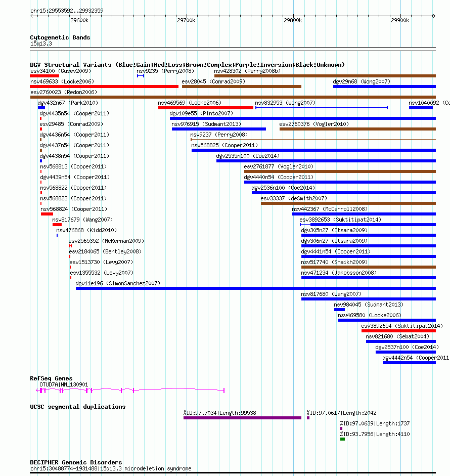
Task: Click the 29700k ruler position
Action: click(186, 20)
